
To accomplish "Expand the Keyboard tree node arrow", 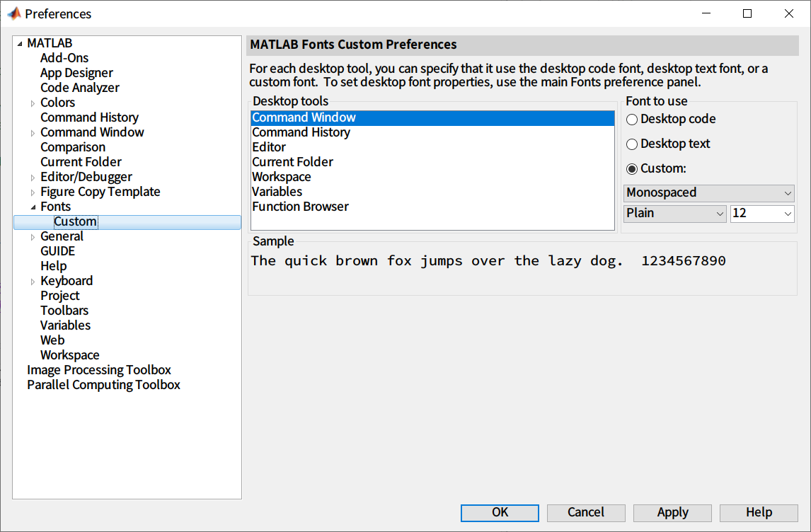I will coord(33,282).
